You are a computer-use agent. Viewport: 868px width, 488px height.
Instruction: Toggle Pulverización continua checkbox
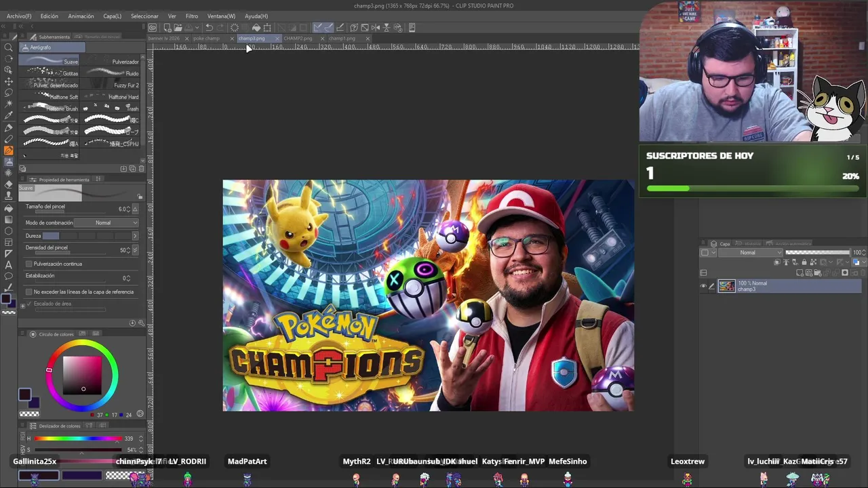29,264
